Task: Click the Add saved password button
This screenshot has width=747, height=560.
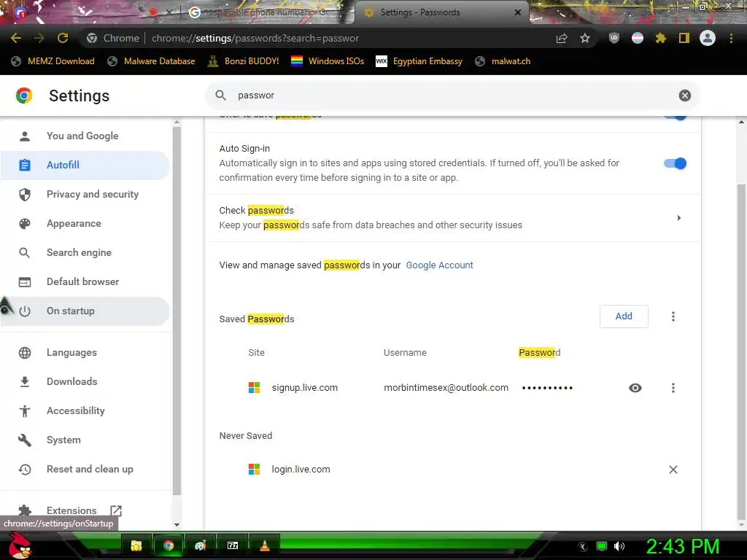Action: click(624, 316)
